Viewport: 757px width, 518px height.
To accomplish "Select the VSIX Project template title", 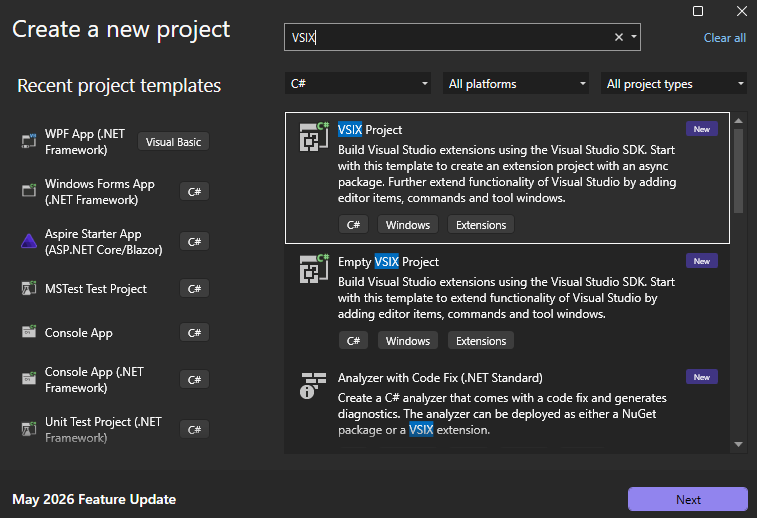I will click(x=370, y=130).
